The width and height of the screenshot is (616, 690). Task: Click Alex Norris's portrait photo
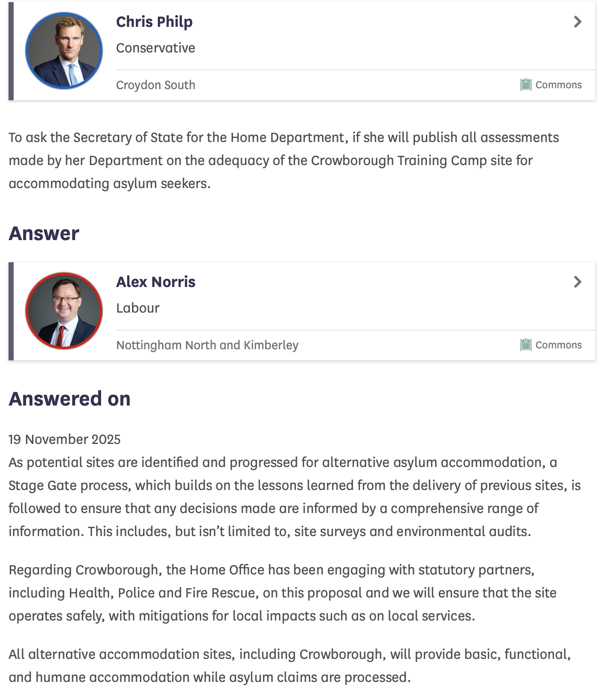pyautogui.click(x=64, y=311)
